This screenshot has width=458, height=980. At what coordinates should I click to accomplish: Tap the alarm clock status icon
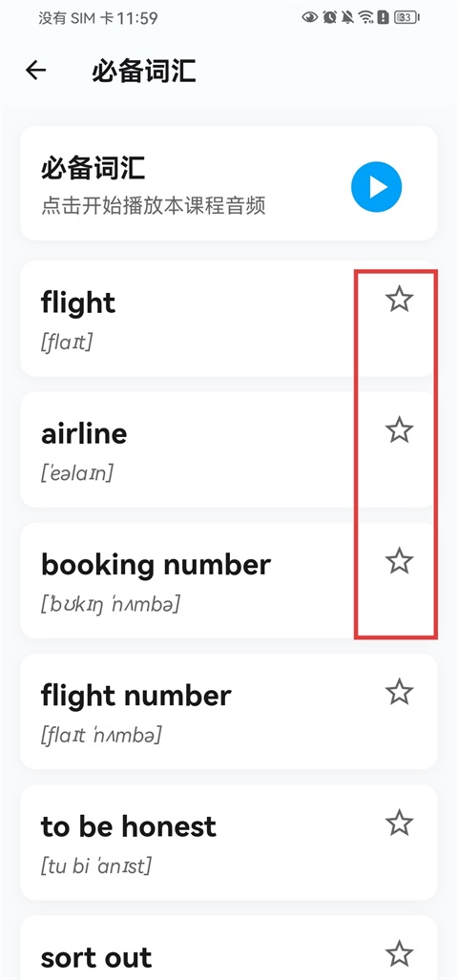coord(329,17)
